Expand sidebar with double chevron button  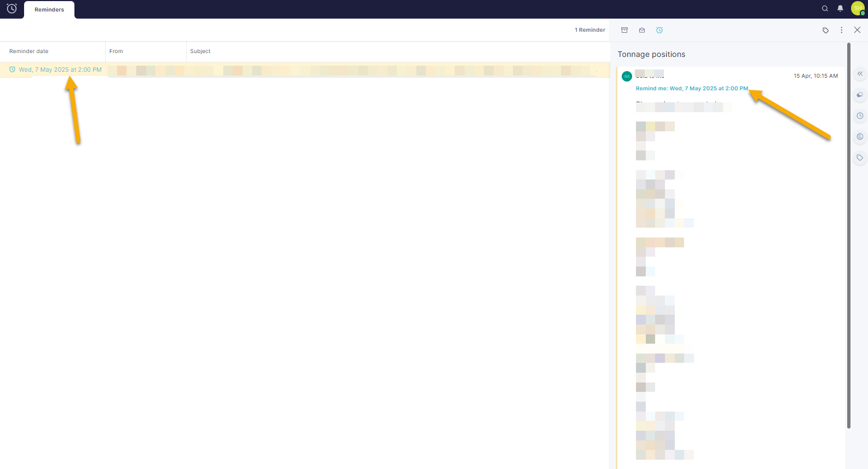click(x=860, y=73)
